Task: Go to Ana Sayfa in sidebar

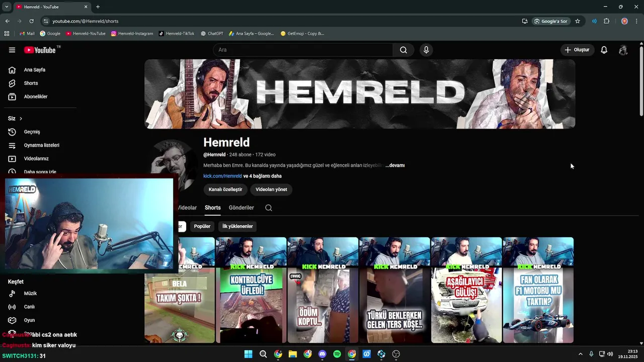Action: [x=35, y=70]
